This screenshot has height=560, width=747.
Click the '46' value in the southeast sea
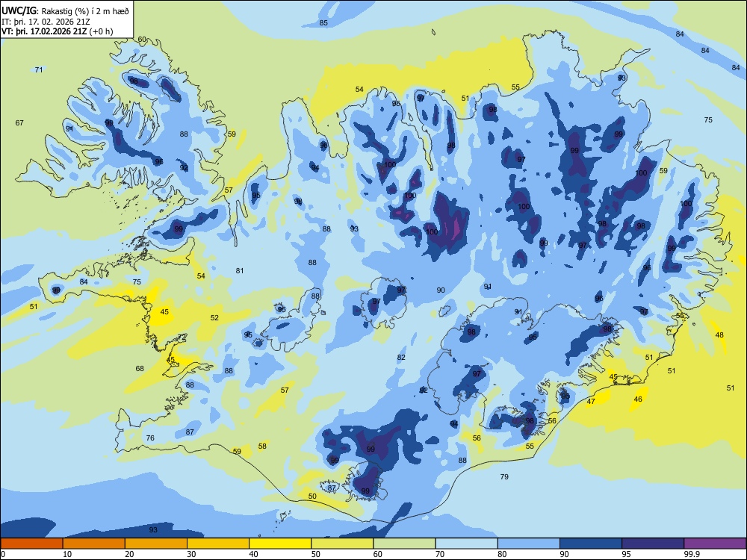[x=639, y=399]
